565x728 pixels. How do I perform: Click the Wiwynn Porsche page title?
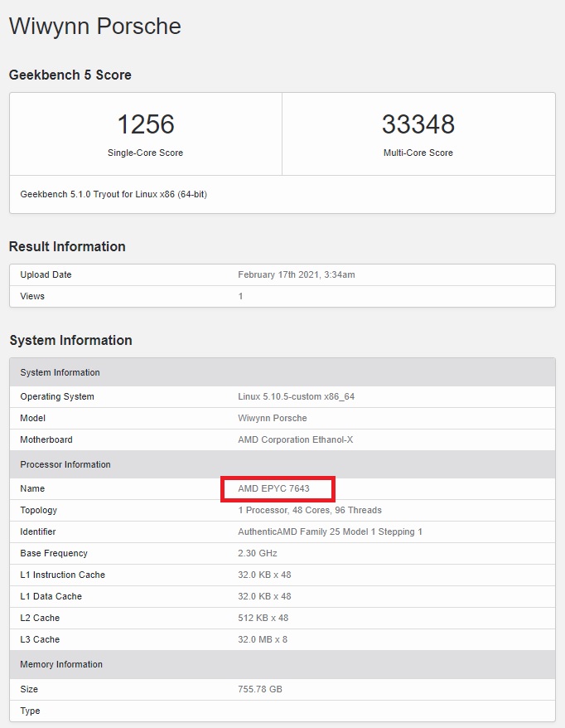[x=94, y=26]
